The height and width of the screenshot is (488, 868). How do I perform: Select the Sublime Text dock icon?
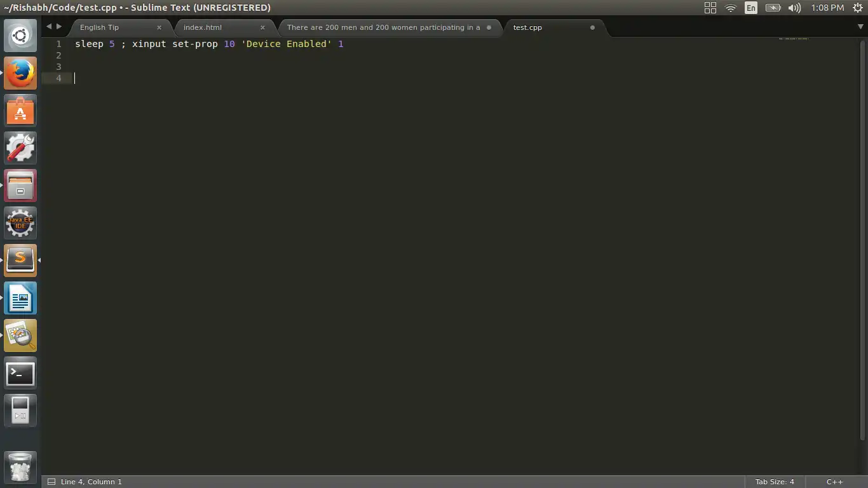20,261
